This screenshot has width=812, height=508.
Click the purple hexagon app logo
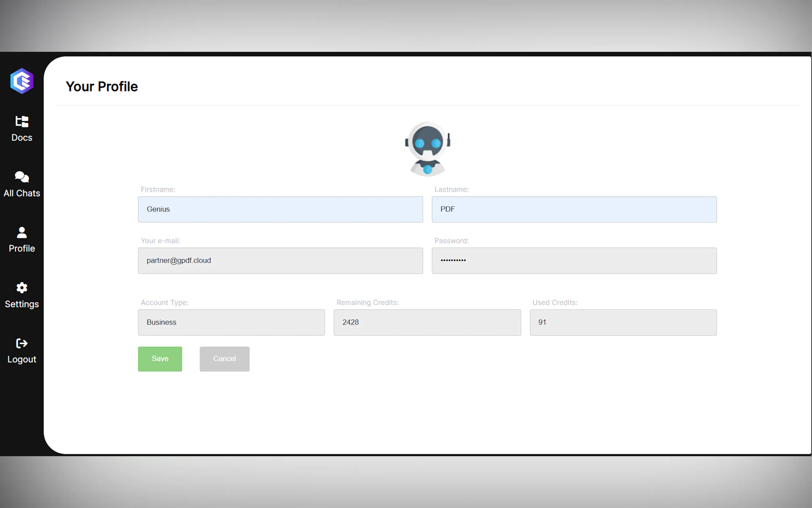point(22,81)
